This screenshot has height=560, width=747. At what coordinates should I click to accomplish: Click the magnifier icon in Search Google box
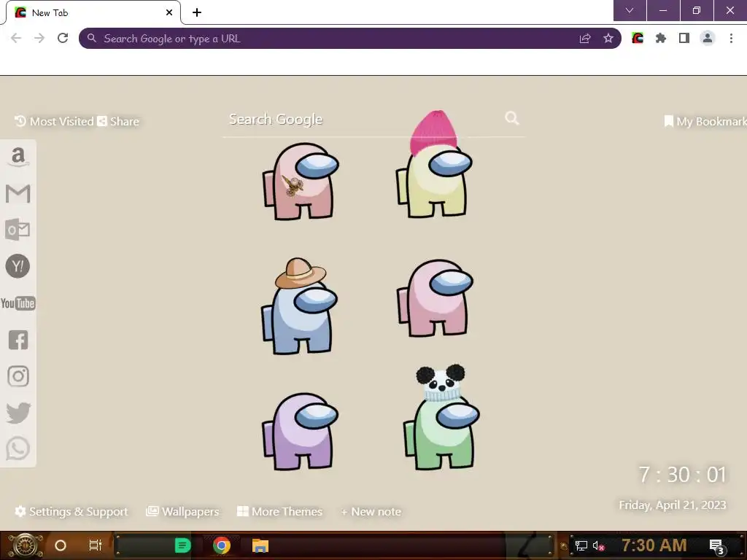[512, 118]
